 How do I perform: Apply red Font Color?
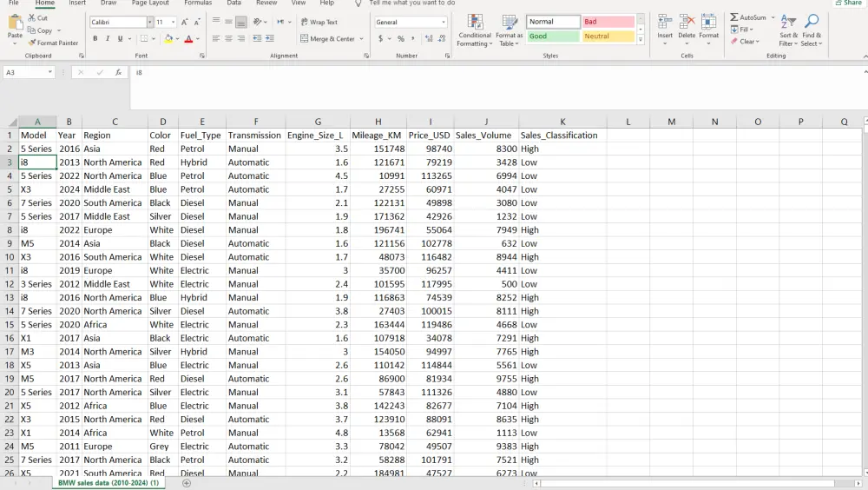pos(188,39)
